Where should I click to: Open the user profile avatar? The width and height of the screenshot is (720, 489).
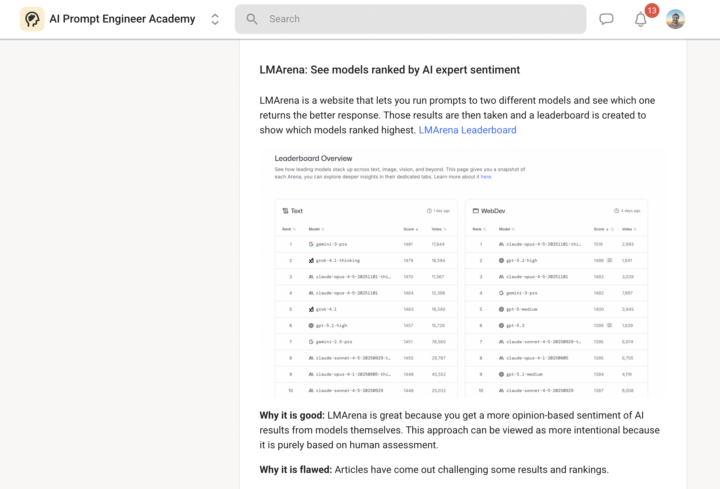pos(676,19)
